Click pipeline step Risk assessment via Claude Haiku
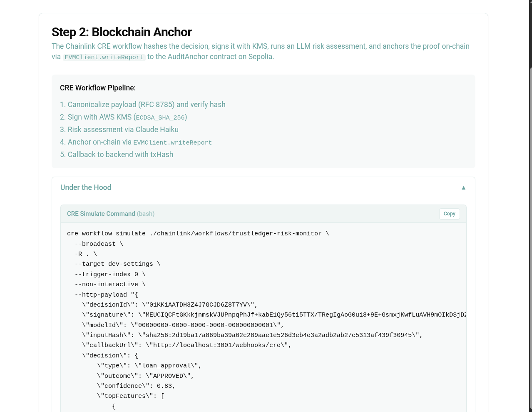The height and width of the screenshot is (412, 532). point(119,130)
